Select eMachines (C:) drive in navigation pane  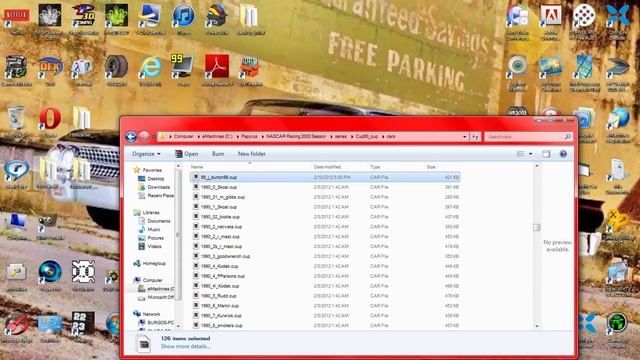click(160, 289)
